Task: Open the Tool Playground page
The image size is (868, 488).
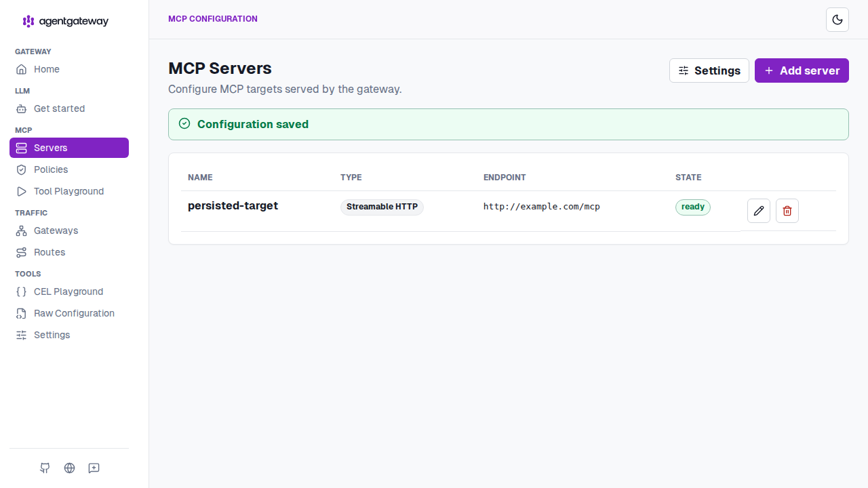Action: tap(69, 191)
